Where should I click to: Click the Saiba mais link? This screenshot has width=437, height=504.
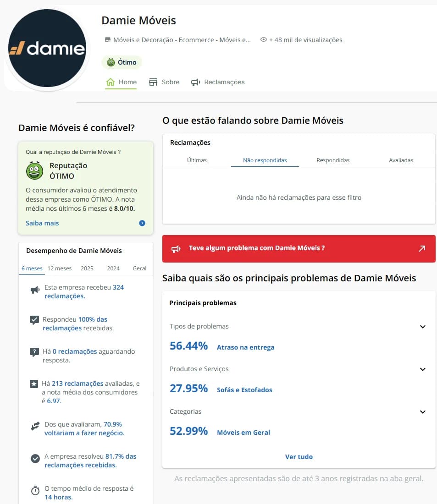tap(42, 223)
